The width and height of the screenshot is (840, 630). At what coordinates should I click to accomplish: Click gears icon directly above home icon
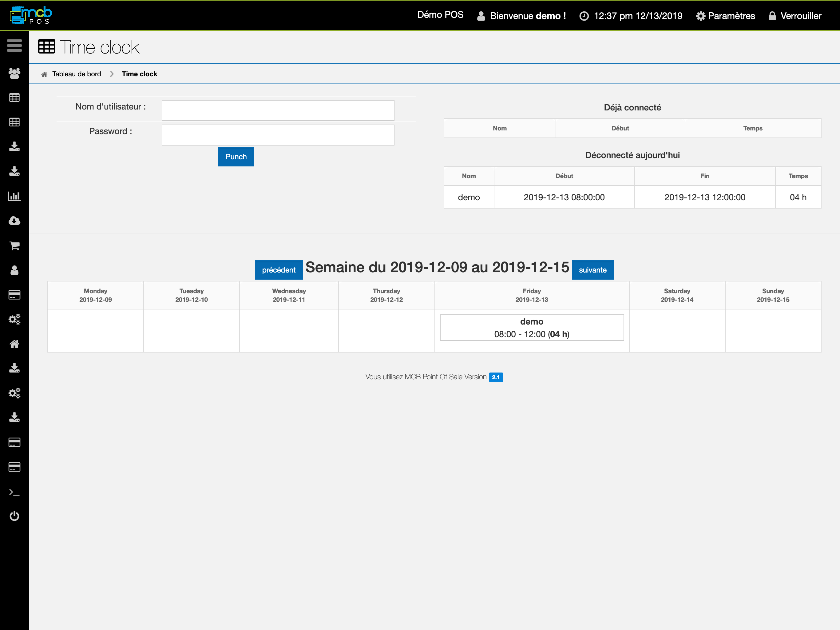click(14, 319)
